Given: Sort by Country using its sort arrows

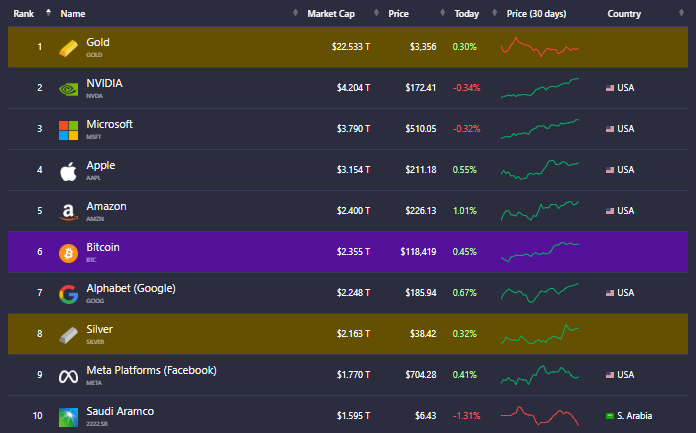Looking at the screenshot, I should (681, 12).
